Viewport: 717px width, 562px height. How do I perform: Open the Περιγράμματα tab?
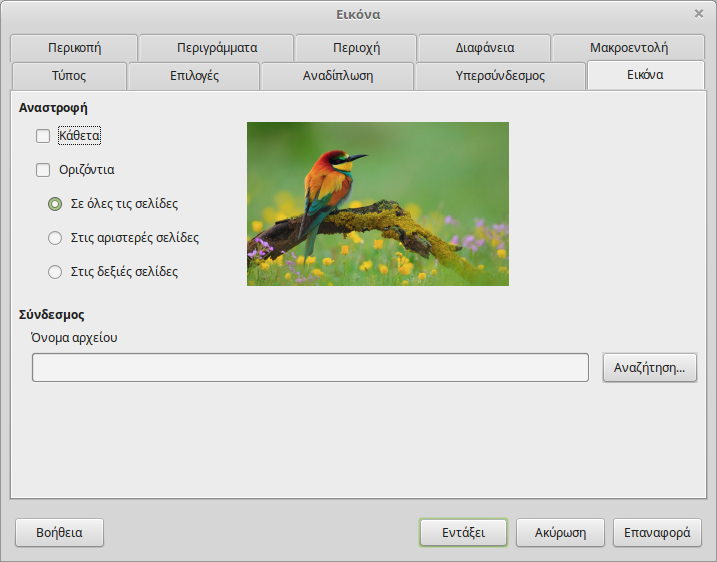point(217,47)
